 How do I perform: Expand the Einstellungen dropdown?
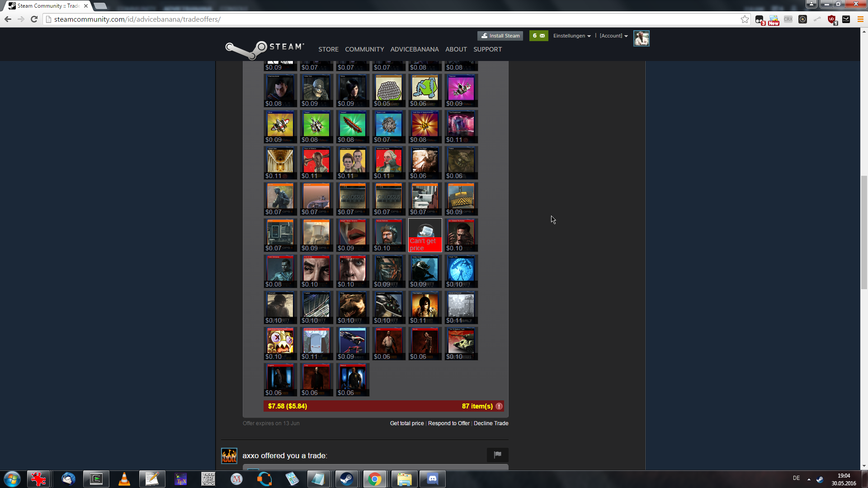pyautogui.click(x=572, y=36)
